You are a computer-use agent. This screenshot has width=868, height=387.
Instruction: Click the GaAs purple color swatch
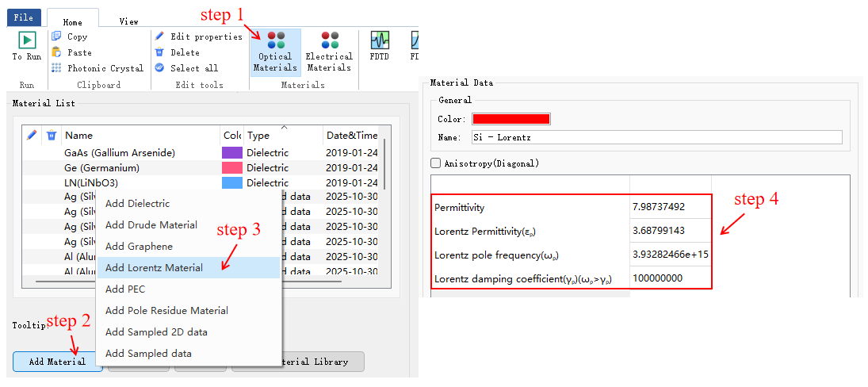pos(232,152)
